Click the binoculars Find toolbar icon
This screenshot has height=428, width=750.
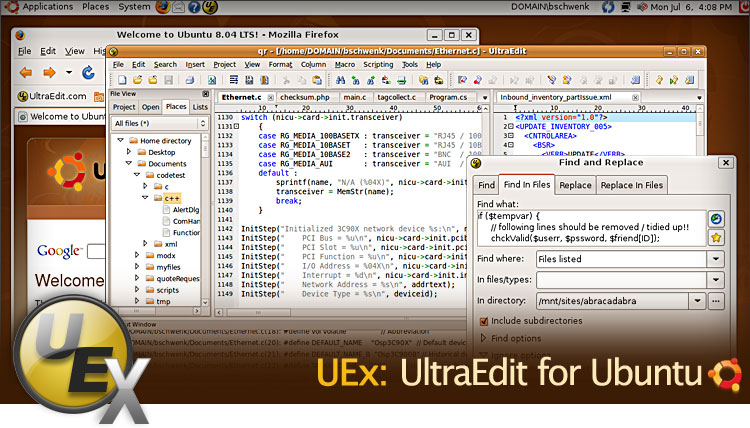[x=340, y=80]
